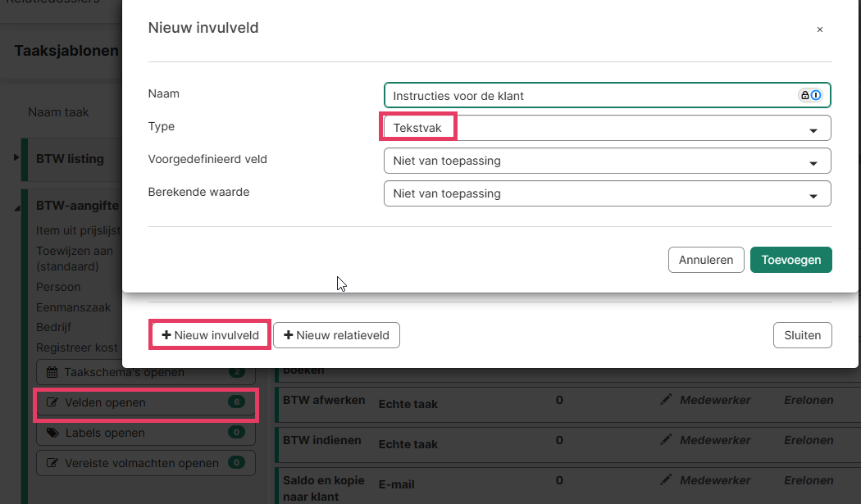Click Echte taak in BTW afwerken row
Viewport: 861px width, 504px height.
tap(408, 404)
